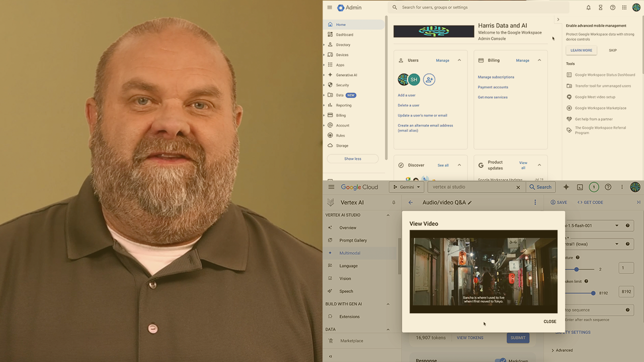Collapse the Users card
Viewport: 644px width, 362px height.
[x=459, y=60]
